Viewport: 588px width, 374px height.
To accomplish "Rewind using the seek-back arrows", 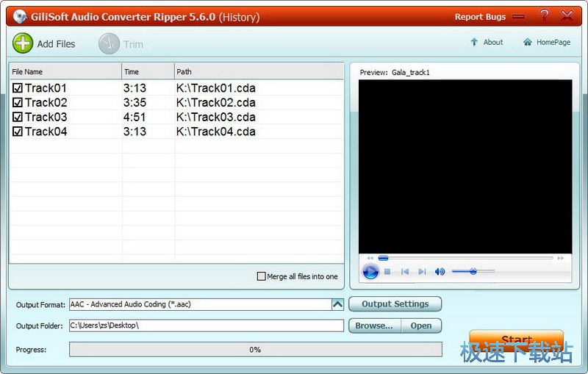I will [x=370, y=258].
